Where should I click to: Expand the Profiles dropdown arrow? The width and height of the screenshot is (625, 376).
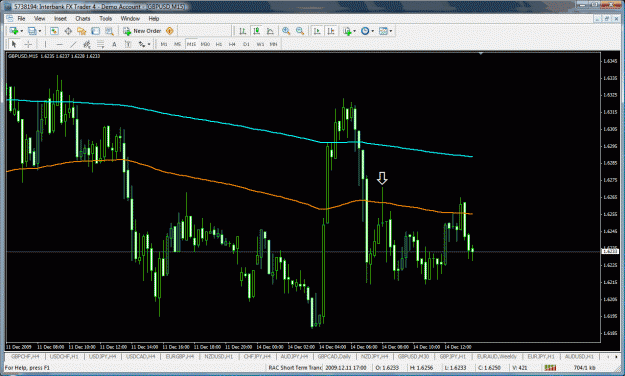[40, 31]
